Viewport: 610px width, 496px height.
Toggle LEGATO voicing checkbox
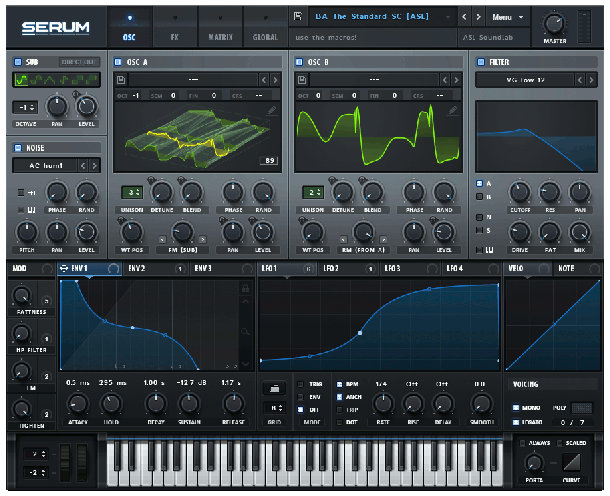click(x=516, y=422)
